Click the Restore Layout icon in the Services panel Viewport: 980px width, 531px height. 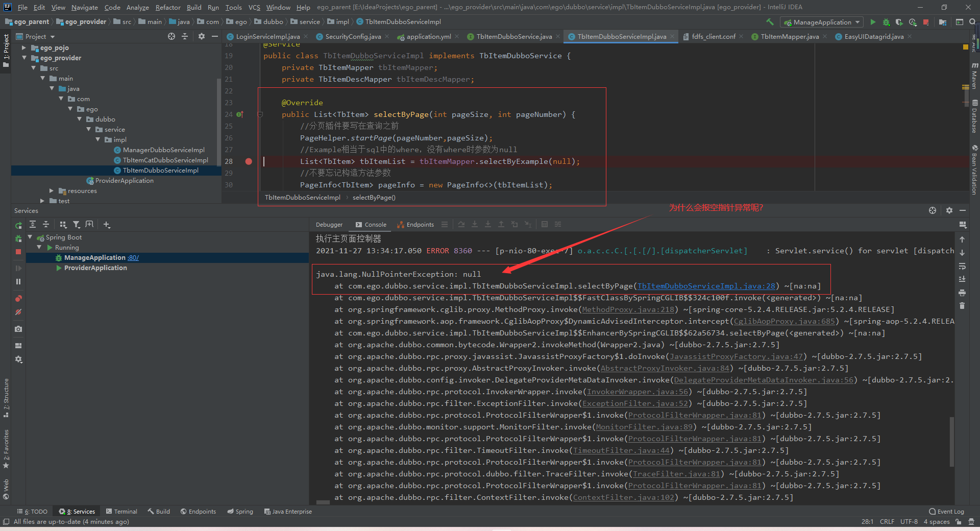click(18, 346)
